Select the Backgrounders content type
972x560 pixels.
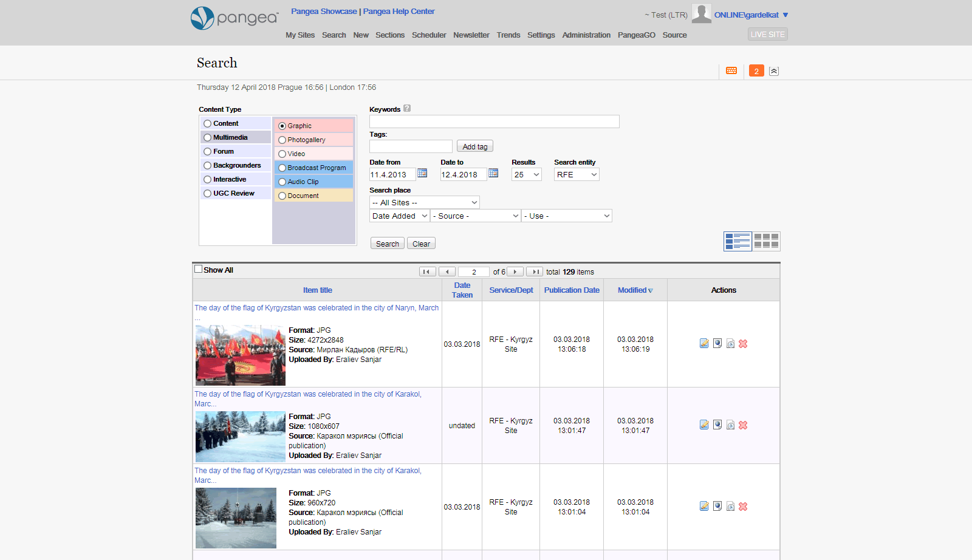208,166
